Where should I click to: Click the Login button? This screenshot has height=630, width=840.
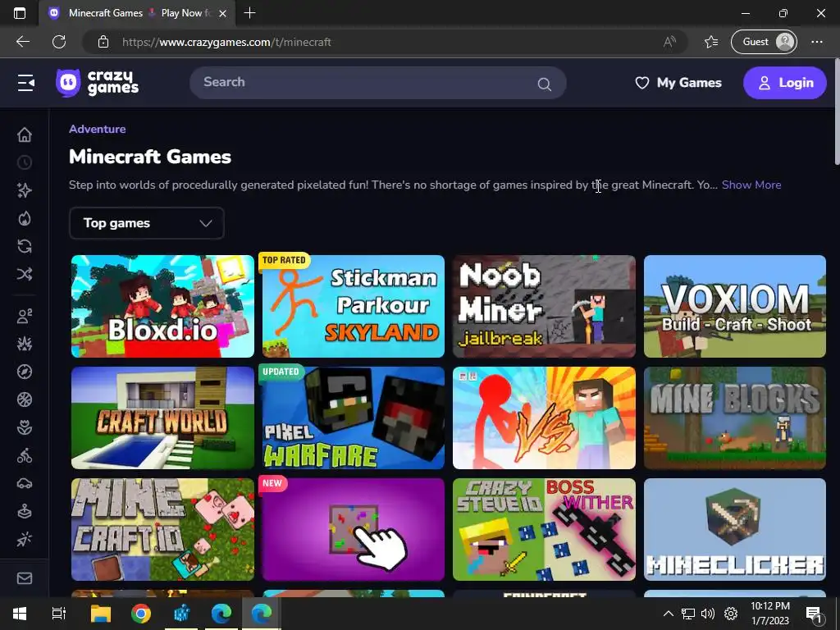click(785, 83)
